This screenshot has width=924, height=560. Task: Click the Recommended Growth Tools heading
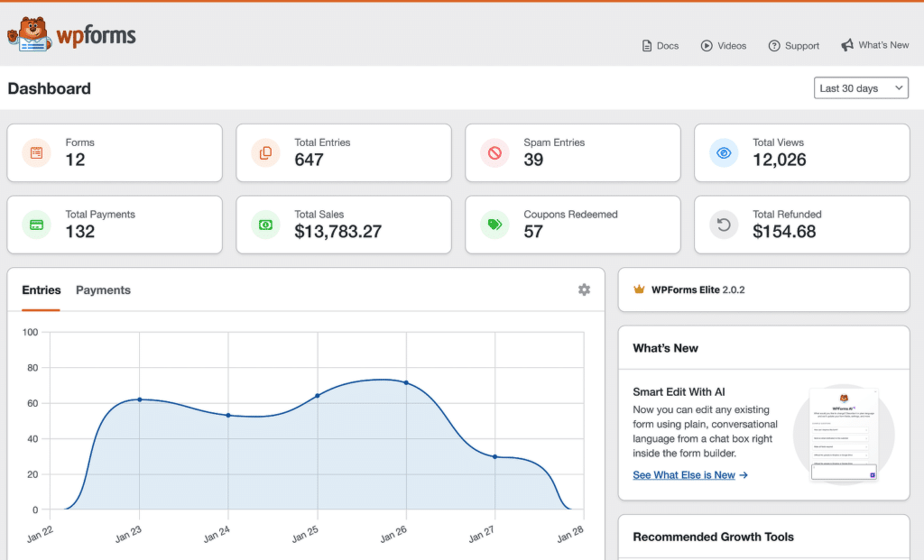coord(713,537)
